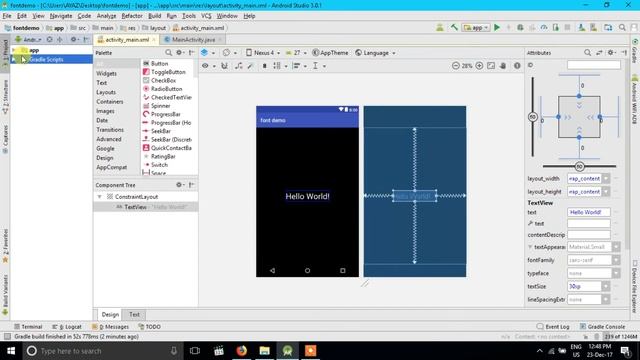640x360 pixels.
Task: Switch to MainActivity.java tab
Action: pos(193,40)
